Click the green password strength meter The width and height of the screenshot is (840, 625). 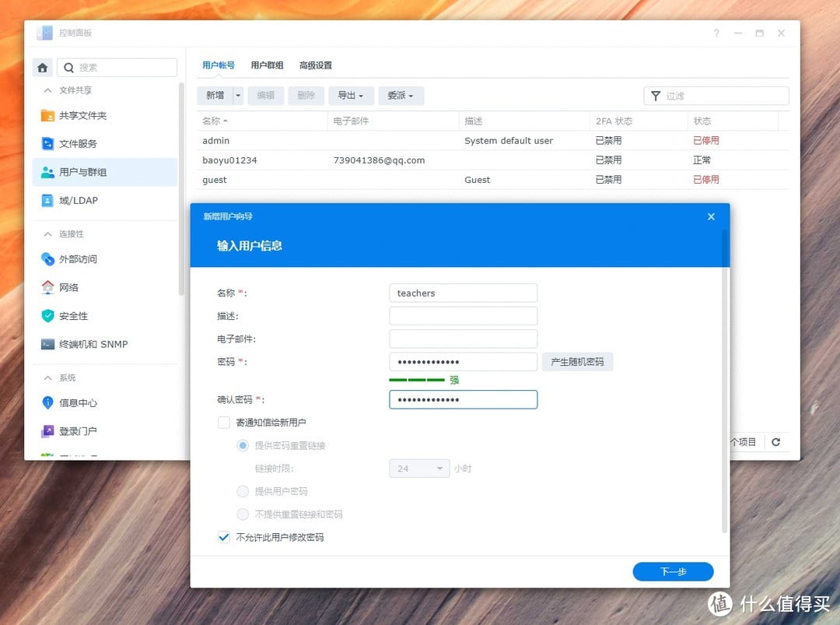pyautogui.click(x=416, y=380)
